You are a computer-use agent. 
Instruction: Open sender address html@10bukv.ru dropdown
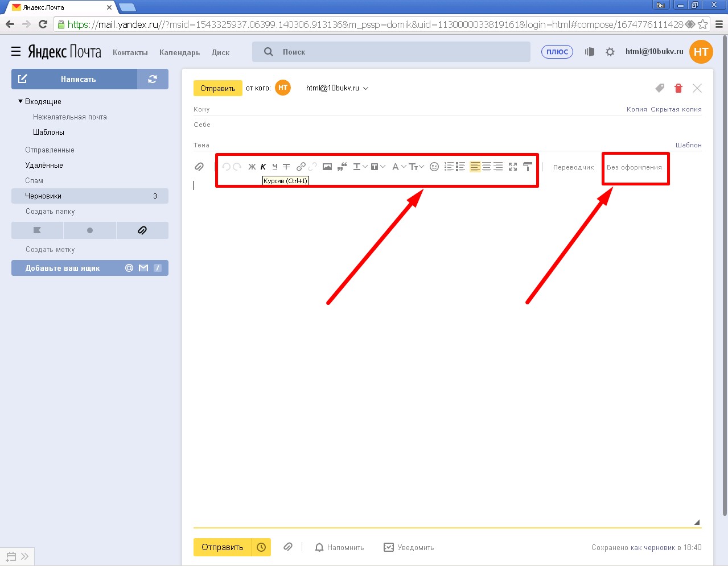tap(337, 88)
